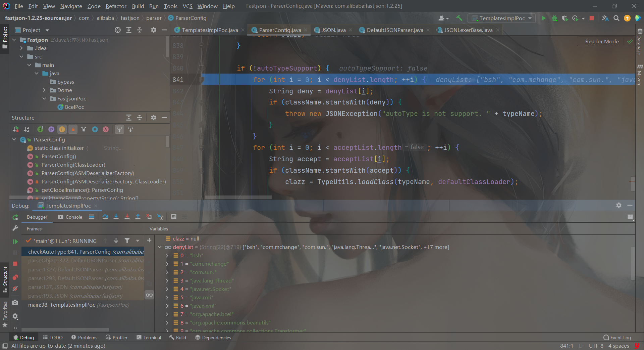Toggle Show Properties in Structure
644x350 pixels.
tap(51, 129)
